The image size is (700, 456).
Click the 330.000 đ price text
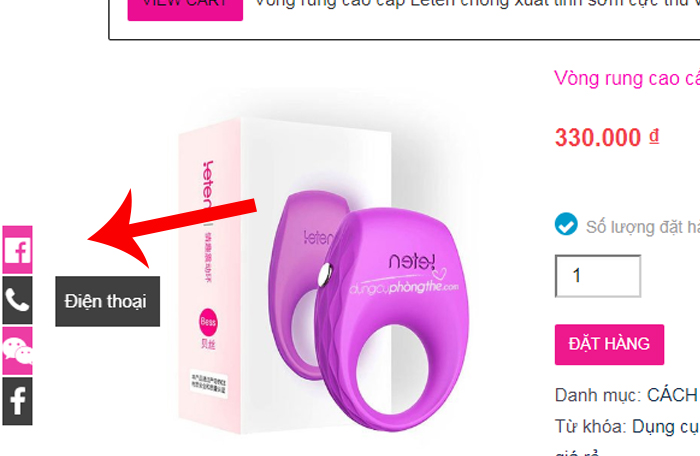point(607,138)
